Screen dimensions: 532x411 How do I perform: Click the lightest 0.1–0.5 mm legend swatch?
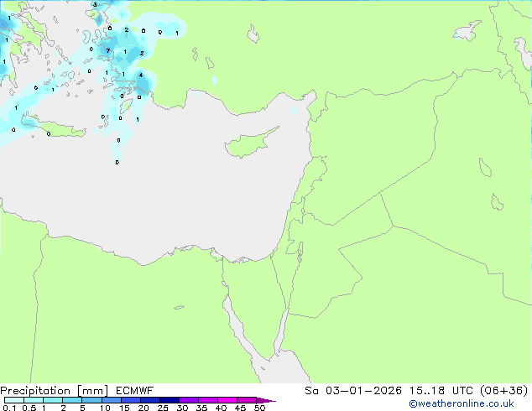point(14,400)
